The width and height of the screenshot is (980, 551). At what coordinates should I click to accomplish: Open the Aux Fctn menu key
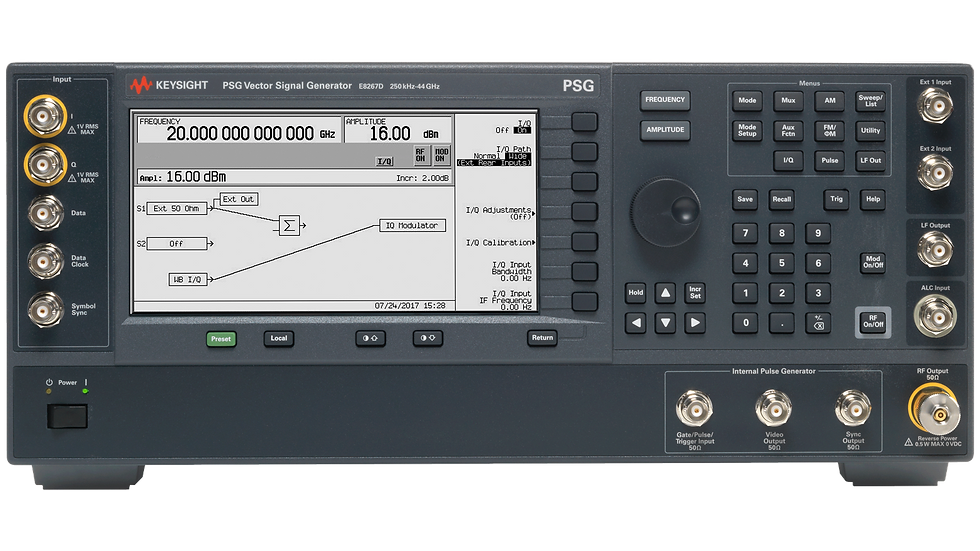tap(789, 131)
